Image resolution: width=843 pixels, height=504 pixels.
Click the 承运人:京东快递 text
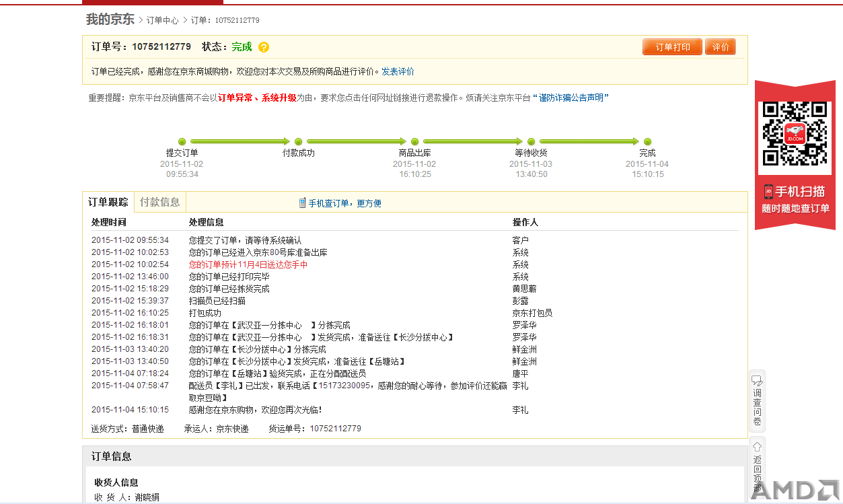tap(216, 429)
